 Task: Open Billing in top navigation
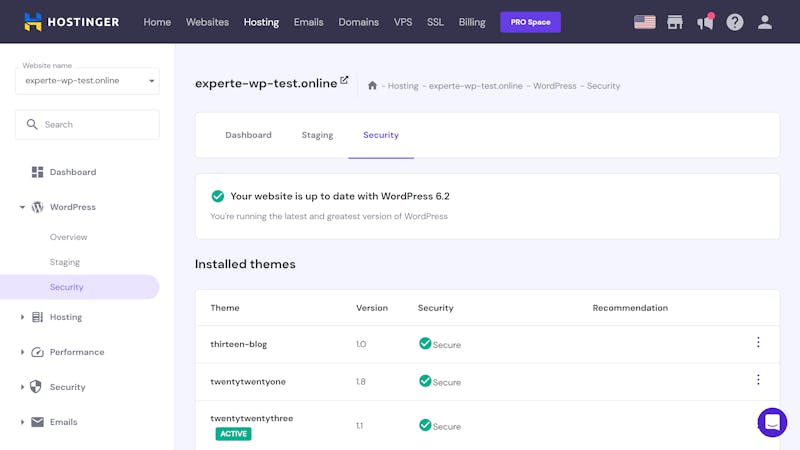click(x=472, y=22)
